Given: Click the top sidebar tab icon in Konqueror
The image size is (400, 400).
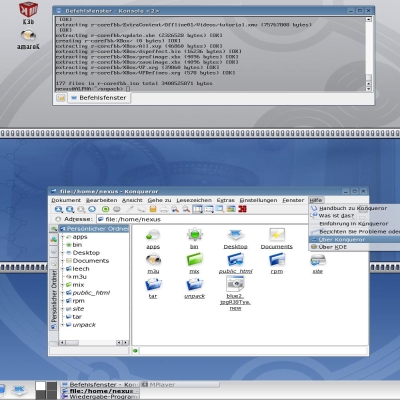Looking at the screenshot, I should coord(54,229).
